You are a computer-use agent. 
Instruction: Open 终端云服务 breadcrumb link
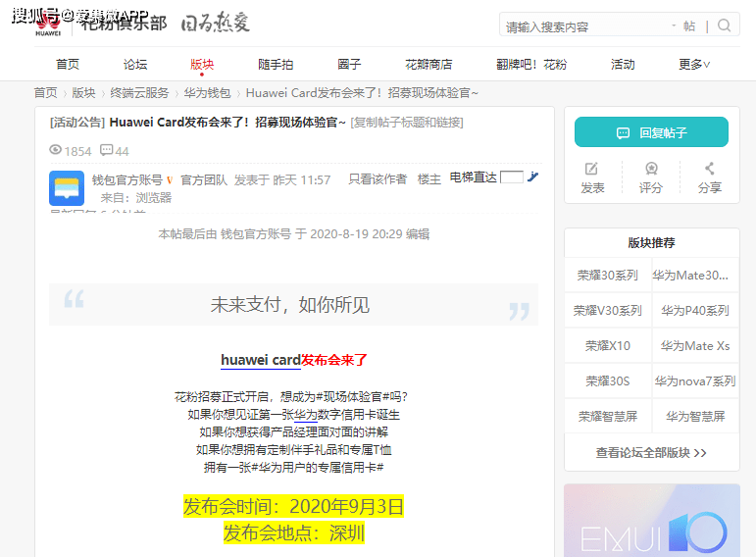[x=139, y=92]
